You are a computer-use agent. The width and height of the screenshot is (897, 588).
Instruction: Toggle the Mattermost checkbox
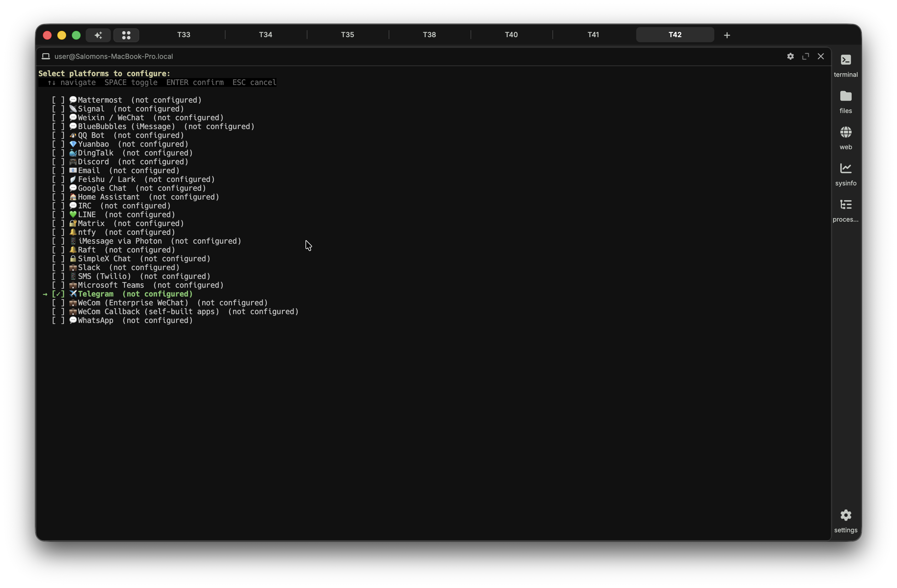tap(58, 100)
